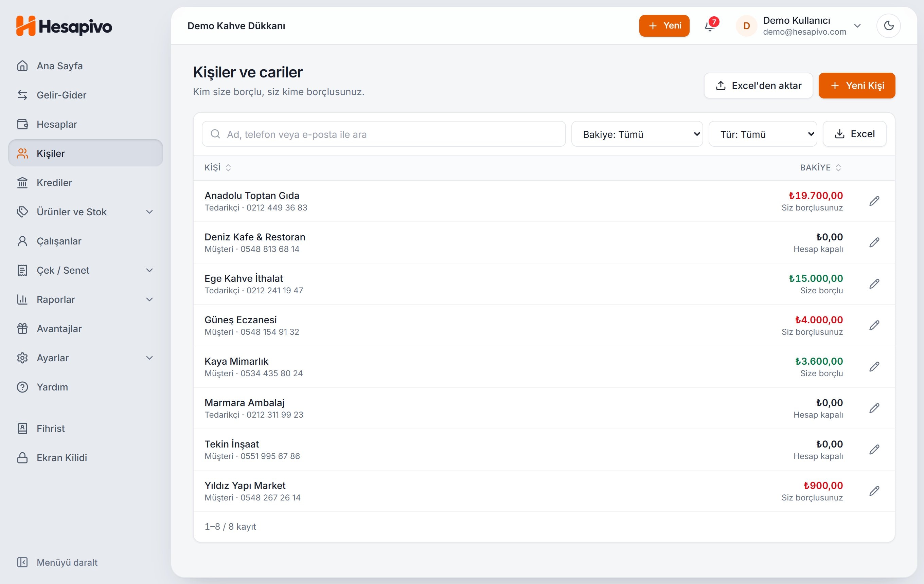Open notifications bell with 7 badge

(711, 25)
